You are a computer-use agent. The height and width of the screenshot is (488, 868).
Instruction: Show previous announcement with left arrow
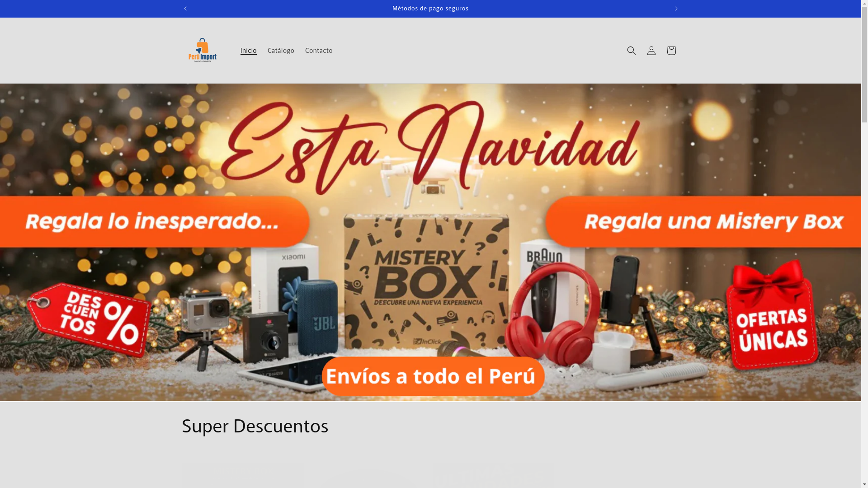point(185,9)
